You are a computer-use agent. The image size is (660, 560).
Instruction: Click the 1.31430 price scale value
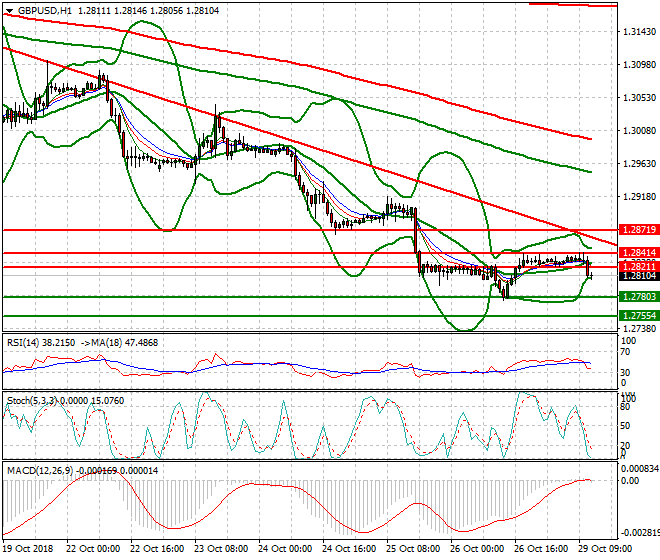(639, 32)
